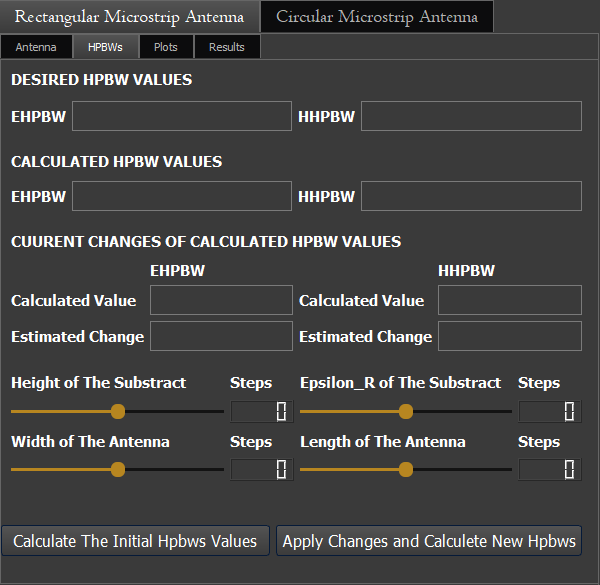Switch to Circular Microstrip Antenna tab

[x=376, y=17]
